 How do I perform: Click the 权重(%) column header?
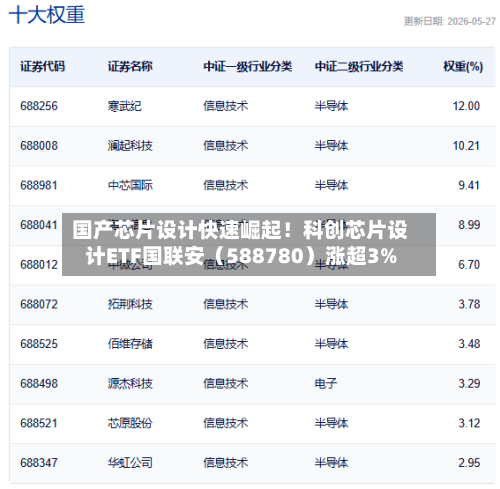tap(463, 66)
